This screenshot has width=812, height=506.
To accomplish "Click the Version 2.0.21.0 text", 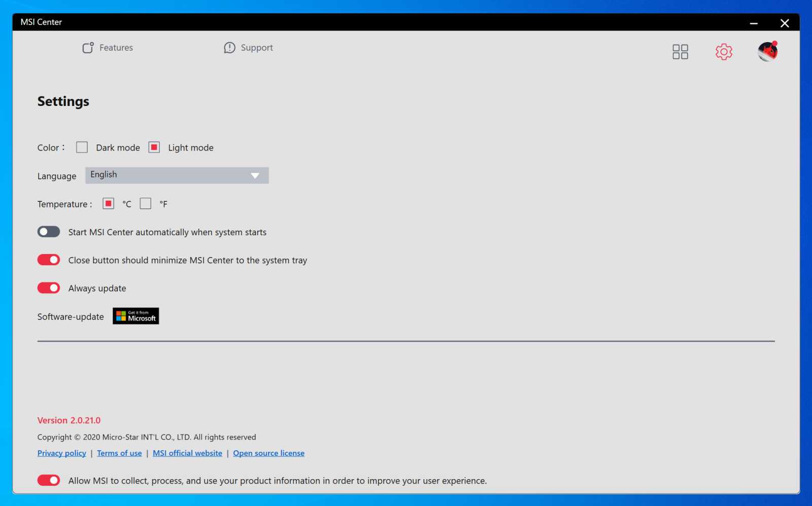I will click(x=69, y=420).
